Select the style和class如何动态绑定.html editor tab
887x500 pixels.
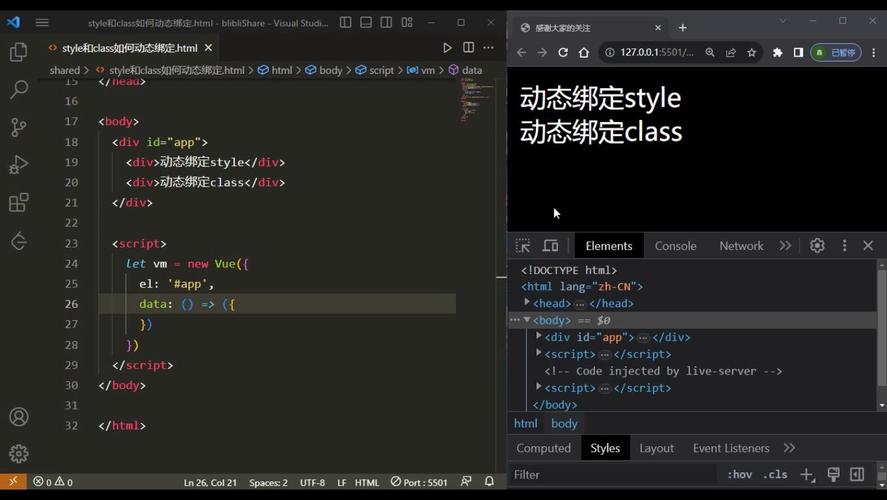(130, 48)
